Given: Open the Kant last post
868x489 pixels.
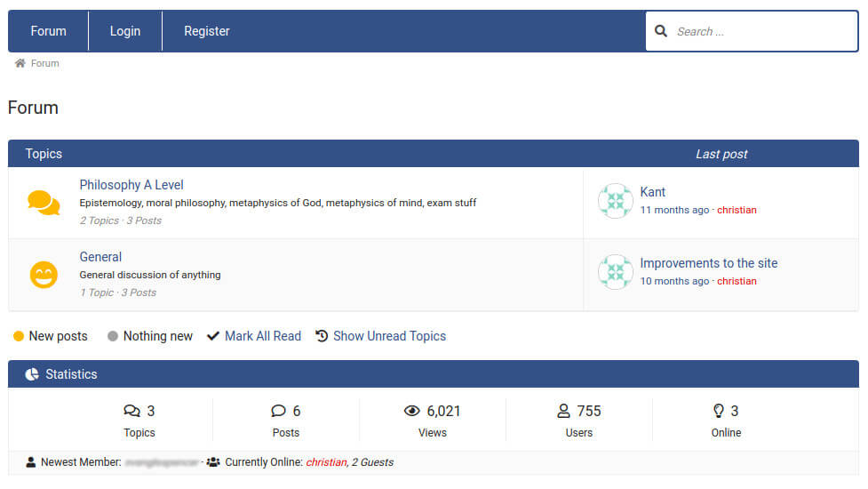Looking at the screenshot, I should click(x=653, y=192).
